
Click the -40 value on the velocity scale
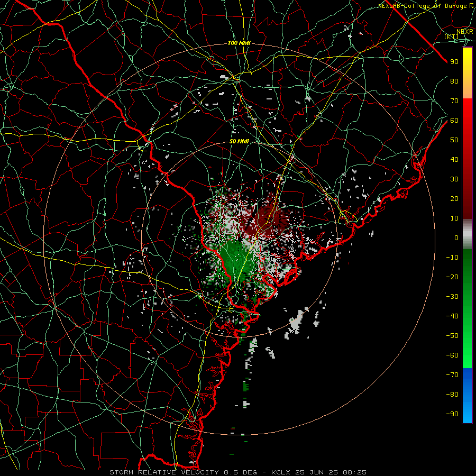(452, 316)
